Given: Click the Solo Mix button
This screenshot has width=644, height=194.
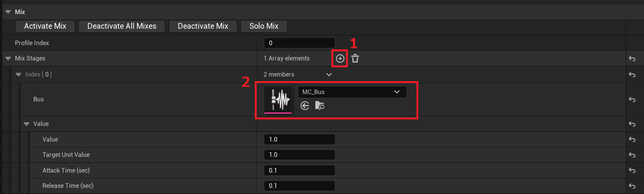Looking at the screenshot, I should (264, 26).
